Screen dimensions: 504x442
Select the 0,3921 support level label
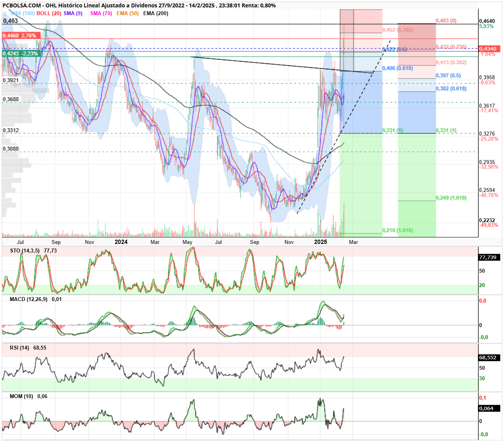tap(11, 80)
